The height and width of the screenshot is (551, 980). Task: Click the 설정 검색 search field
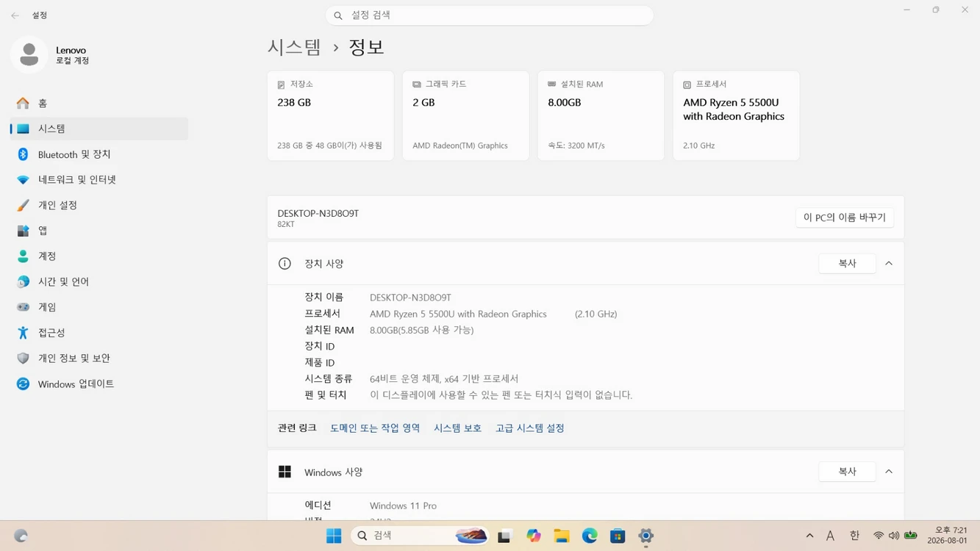pyautogui.click(x=490, y=15)
